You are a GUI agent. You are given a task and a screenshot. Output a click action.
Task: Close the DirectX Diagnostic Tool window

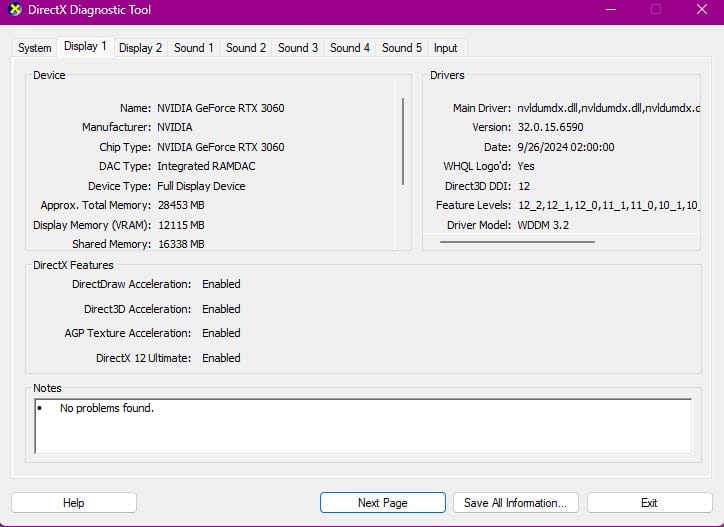[x=700, y=10]
